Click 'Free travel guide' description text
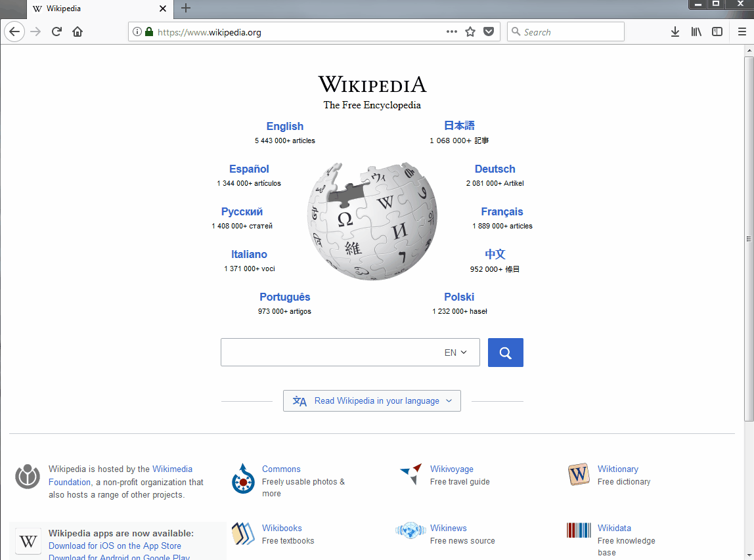This screenshot has height=560, width=754. point(460,482)
